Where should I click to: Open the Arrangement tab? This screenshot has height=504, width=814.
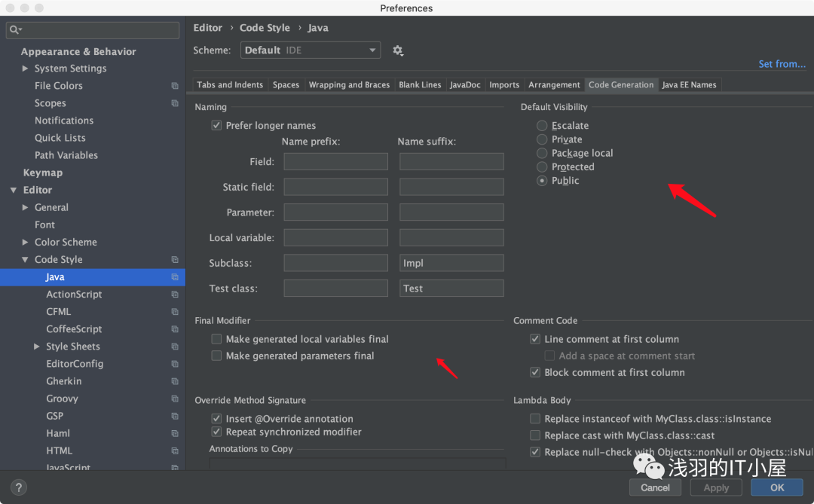coord(554,84)
